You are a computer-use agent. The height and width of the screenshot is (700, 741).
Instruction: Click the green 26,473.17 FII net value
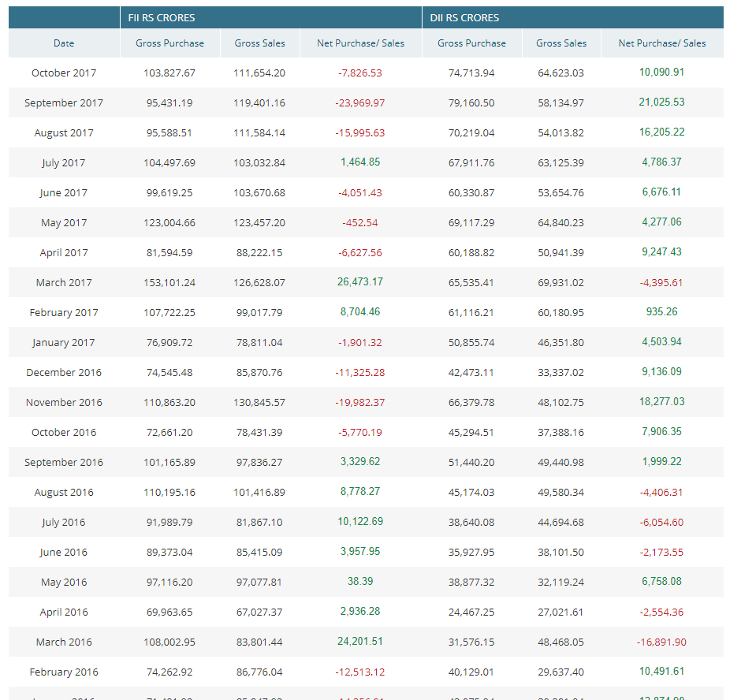[360, 282]
